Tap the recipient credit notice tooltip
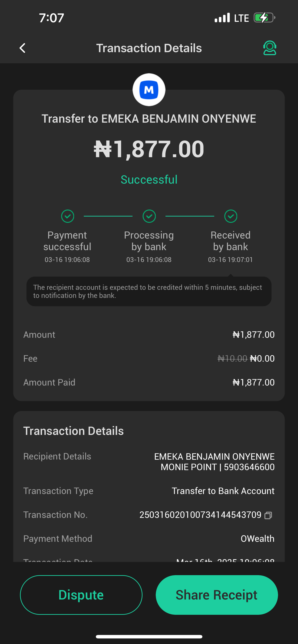The image size is (298, 644). point(149,291)
